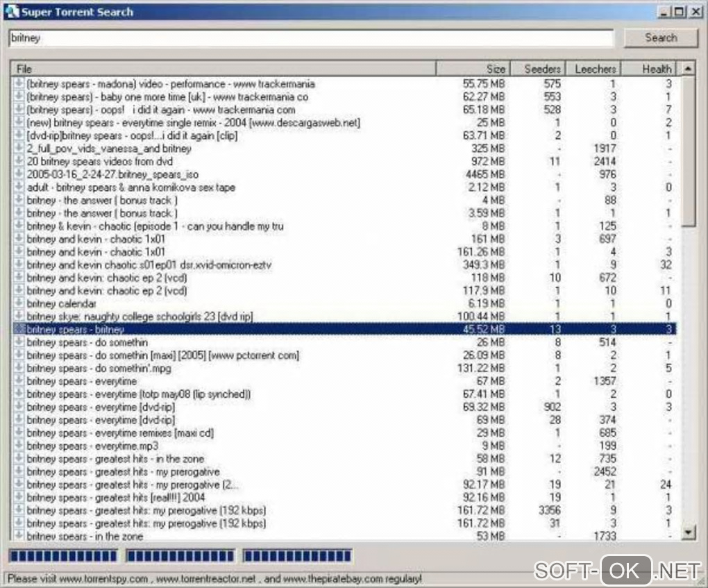This screenshot has width=708, height=588.
Task: Click the 2414 leechers value
Action: [x=605, y=161]
